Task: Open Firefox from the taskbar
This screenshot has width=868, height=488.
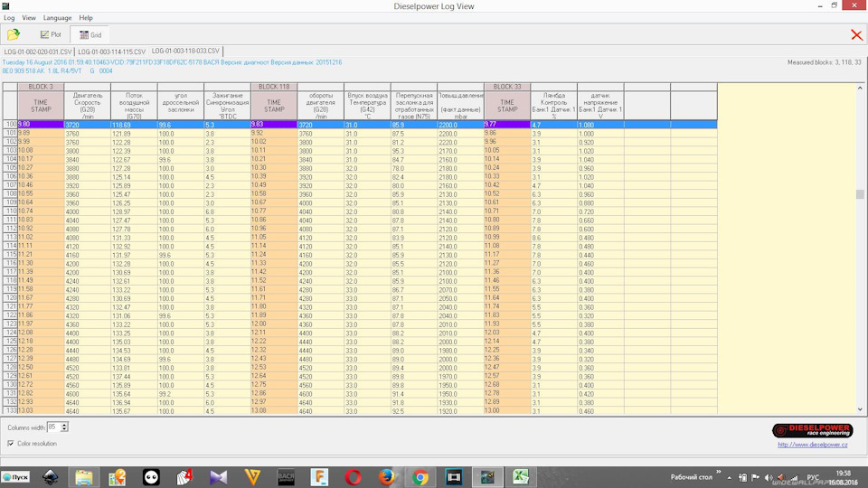Action: 387,476
